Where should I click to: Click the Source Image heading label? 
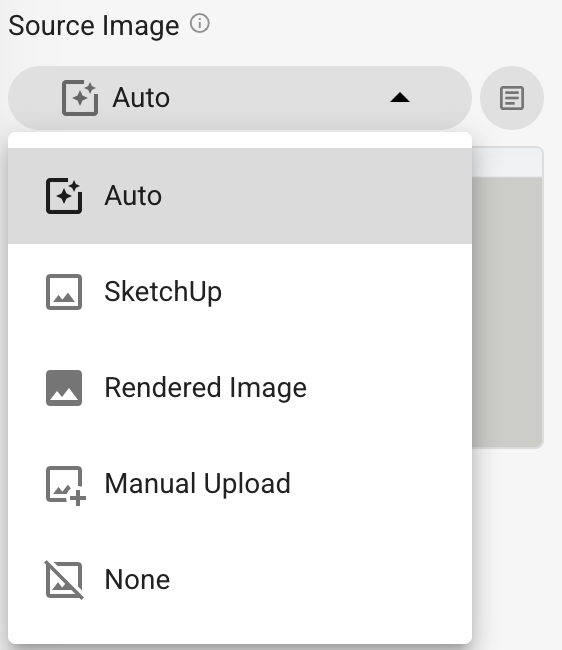(94, 26)
